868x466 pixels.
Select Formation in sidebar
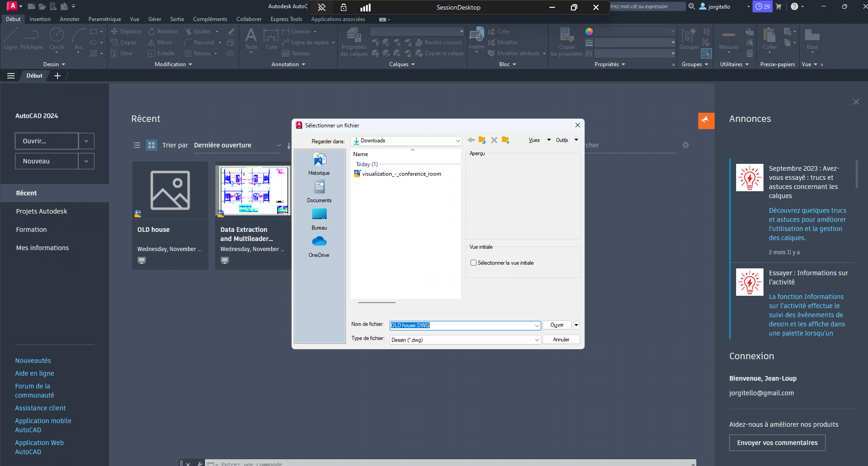click(31, 230)
